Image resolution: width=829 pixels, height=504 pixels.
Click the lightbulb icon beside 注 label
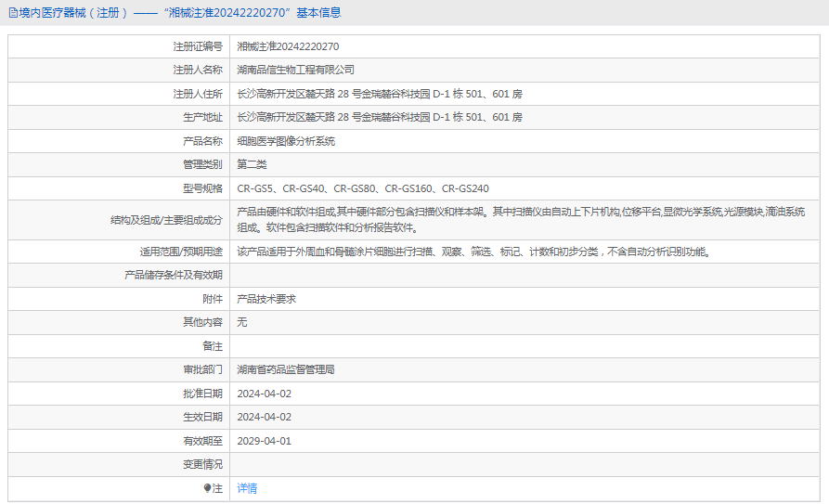(x=207, y=487)
